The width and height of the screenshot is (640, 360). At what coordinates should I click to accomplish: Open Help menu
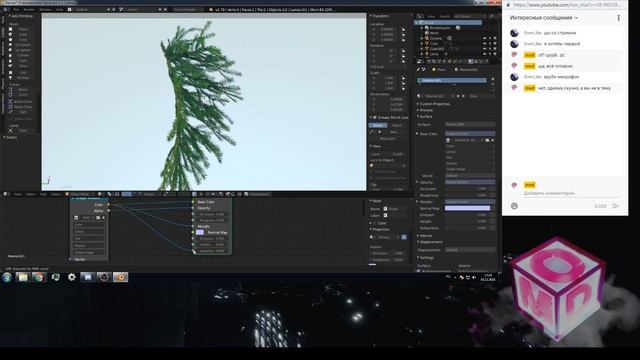coord(60,9)
